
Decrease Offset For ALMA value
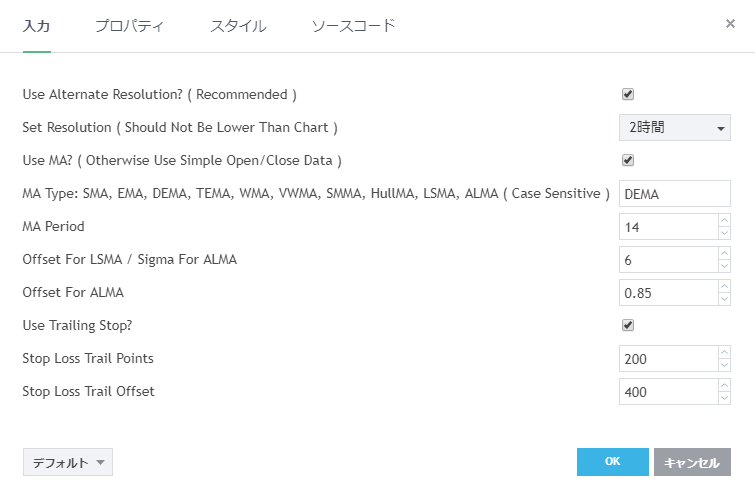(x=724, y=299)
